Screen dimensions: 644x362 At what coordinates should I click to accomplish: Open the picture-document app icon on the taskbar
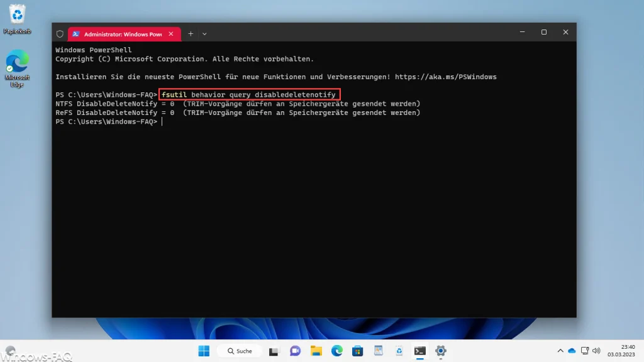point(378,351)
